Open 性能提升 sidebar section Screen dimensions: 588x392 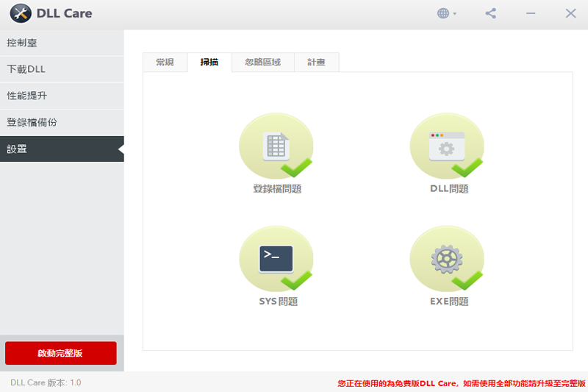(62, 96)
